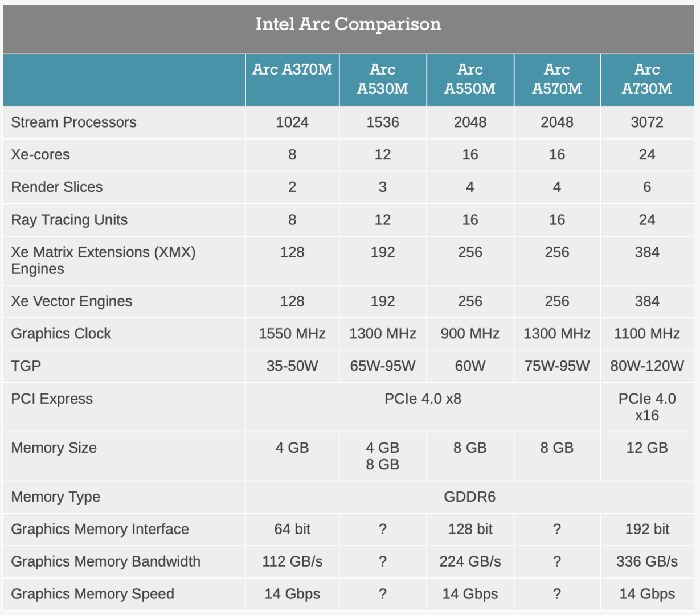Click the "Intel Arc Comparison" table title

348,24
